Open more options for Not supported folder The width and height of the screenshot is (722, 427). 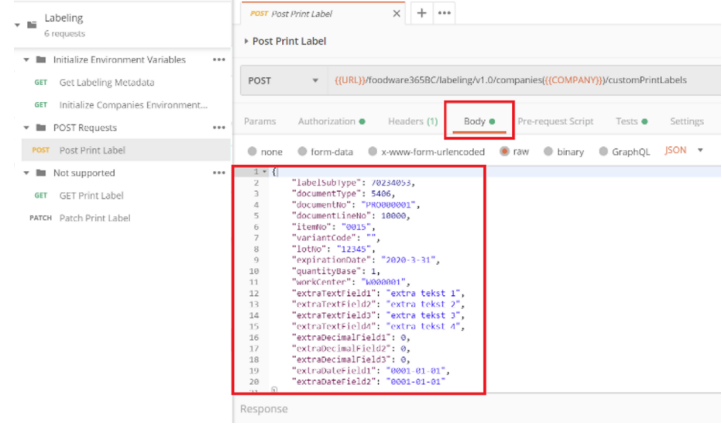[x=218, y=173]
